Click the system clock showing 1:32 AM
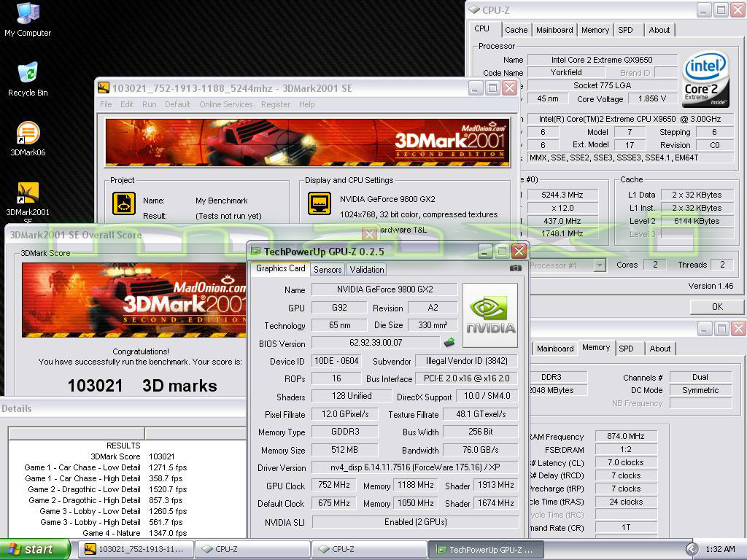Image resolution: width=747 pixels, height=560 pixels. [720, 549]
